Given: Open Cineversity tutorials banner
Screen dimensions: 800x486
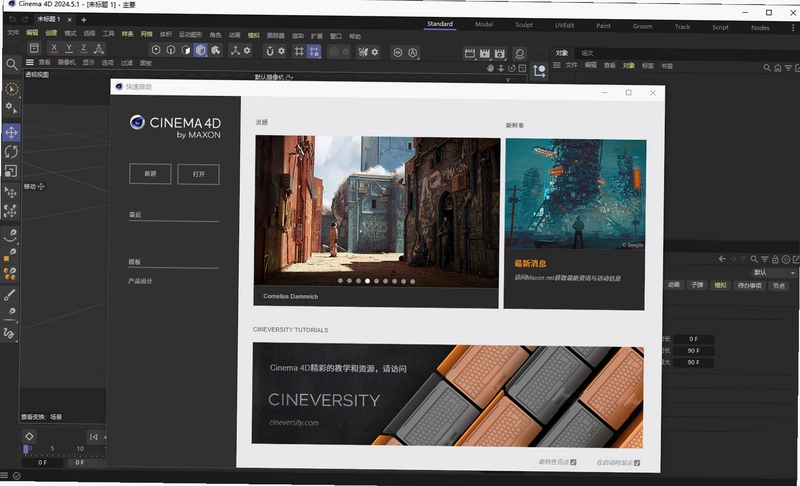Looking at the screenshot, I should (447, 395).
